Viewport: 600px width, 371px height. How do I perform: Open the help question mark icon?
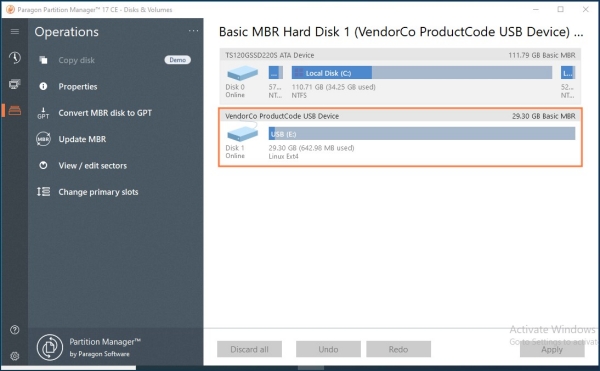coord(15,330)
